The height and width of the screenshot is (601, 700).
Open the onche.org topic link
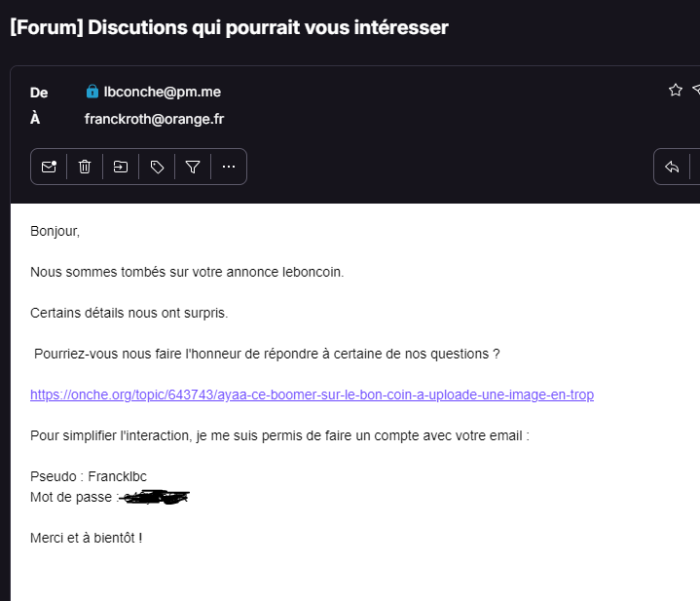coord(313,394)
